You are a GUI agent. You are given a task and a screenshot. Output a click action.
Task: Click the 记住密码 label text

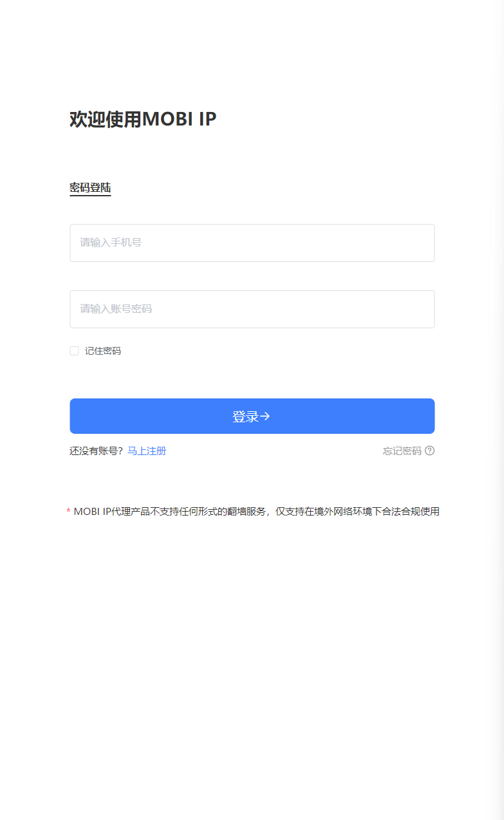[103, 351]
